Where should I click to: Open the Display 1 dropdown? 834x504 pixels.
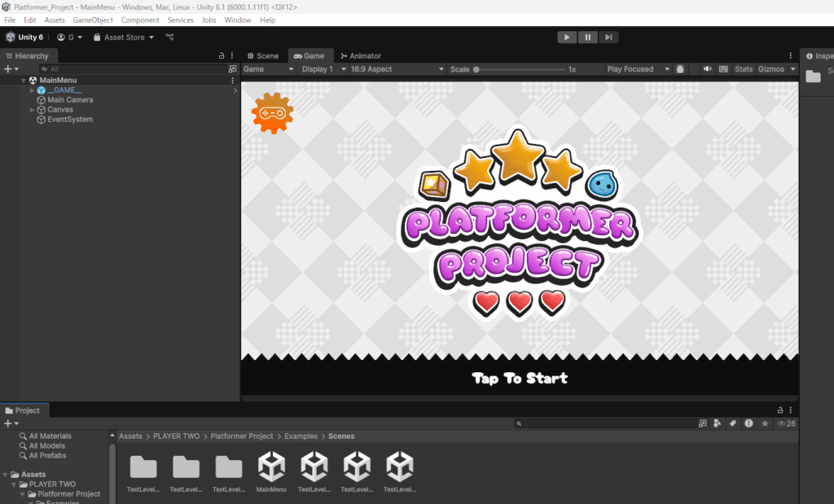click(324, 69)
